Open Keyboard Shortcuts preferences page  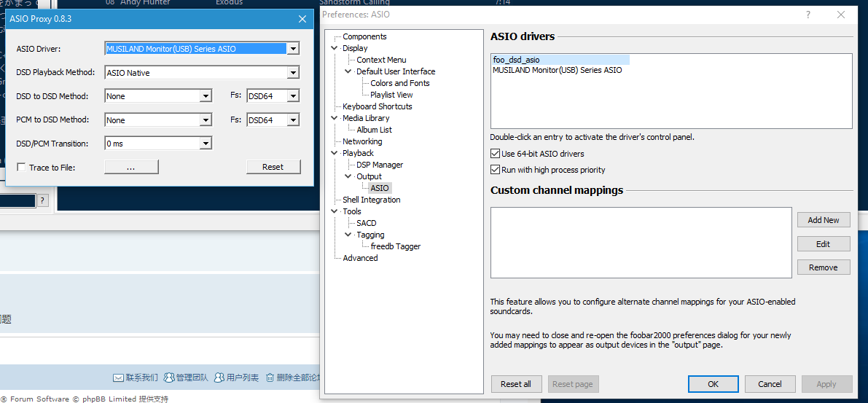377,106
